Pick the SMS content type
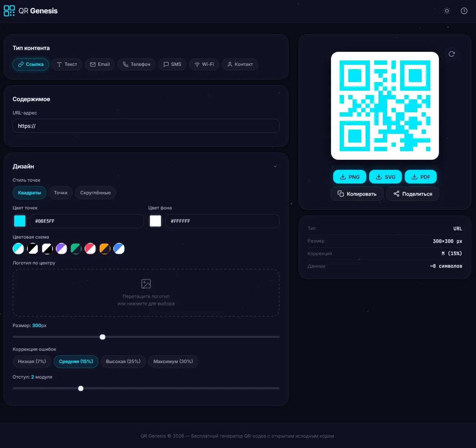This screenshot has width=476, height=448. click(x=172, y=64)
